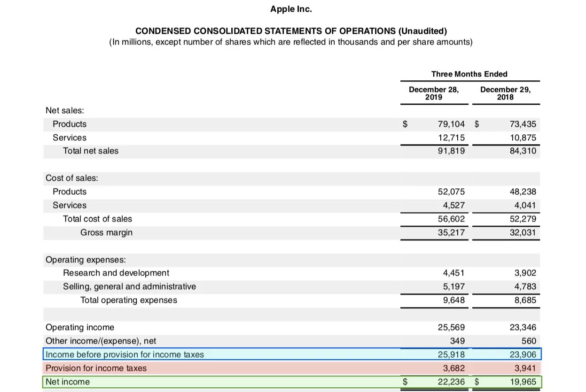Click Total operating expenses value 8,685
The image size is (586, 392).
click(525, 300)
